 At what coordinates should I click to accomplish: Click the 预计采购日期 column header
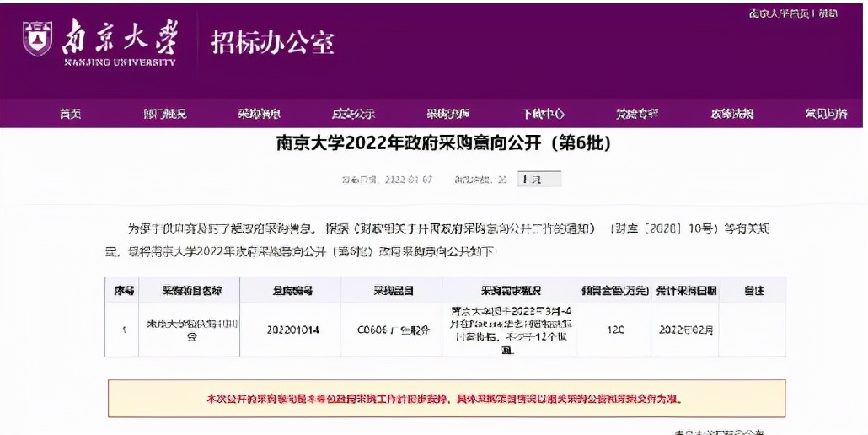click(x=687, y=291)
